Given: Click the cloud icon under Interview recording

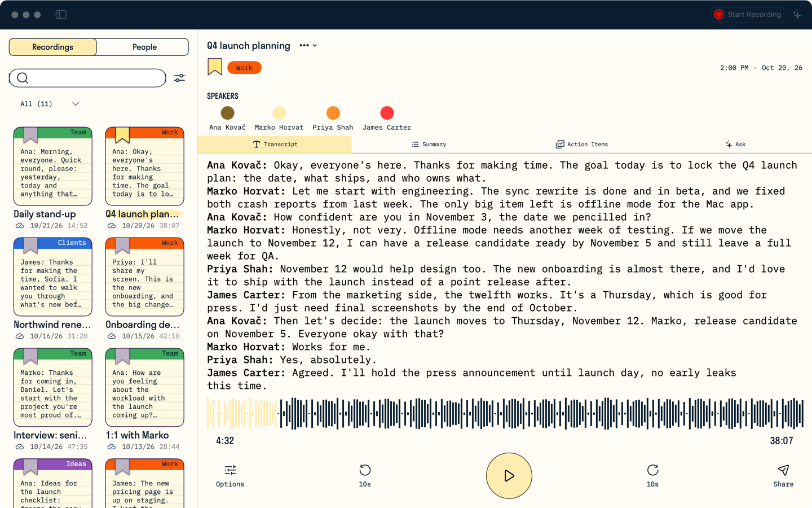Looking at the screenshot, I should click(x=20, y=447).
